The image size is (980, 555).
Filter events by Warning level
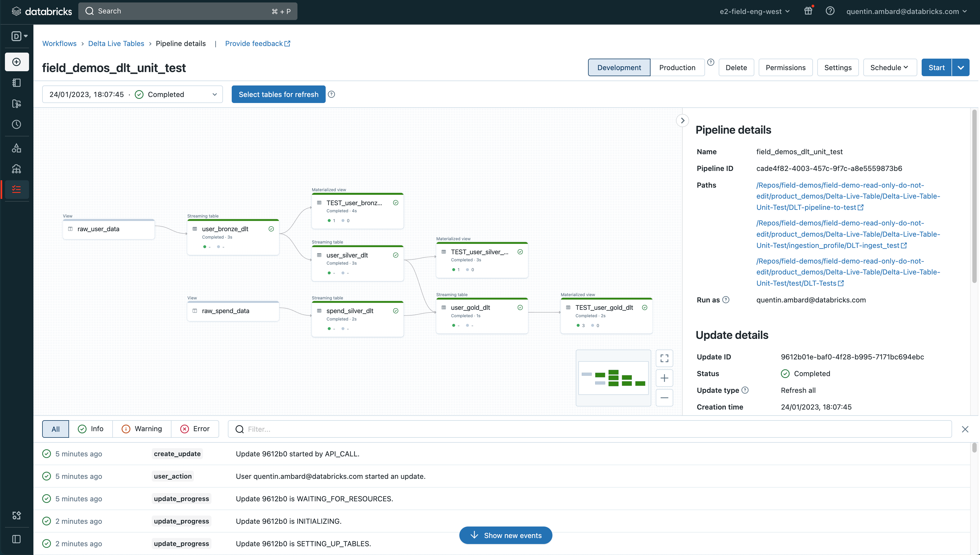pyautogui.click(x=142, y=429)
